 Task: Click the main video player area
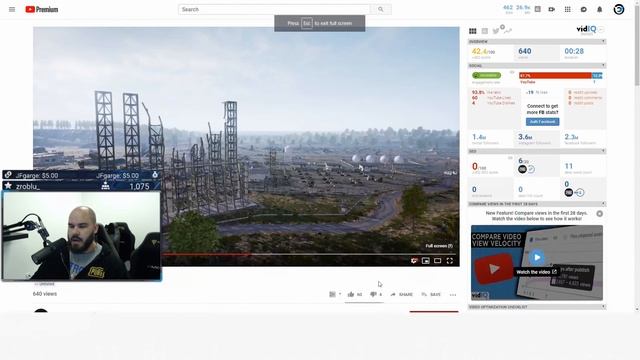[246, 147]
